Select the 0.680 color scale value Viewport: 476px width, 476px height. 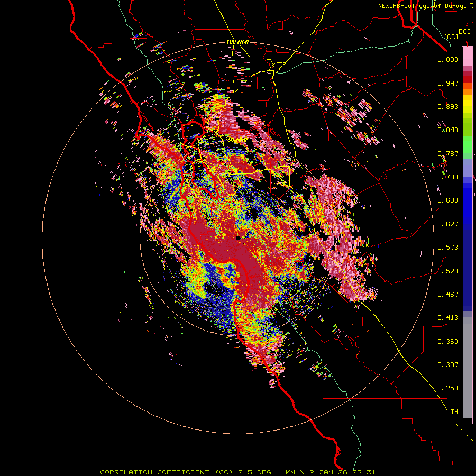pos(448,200)
